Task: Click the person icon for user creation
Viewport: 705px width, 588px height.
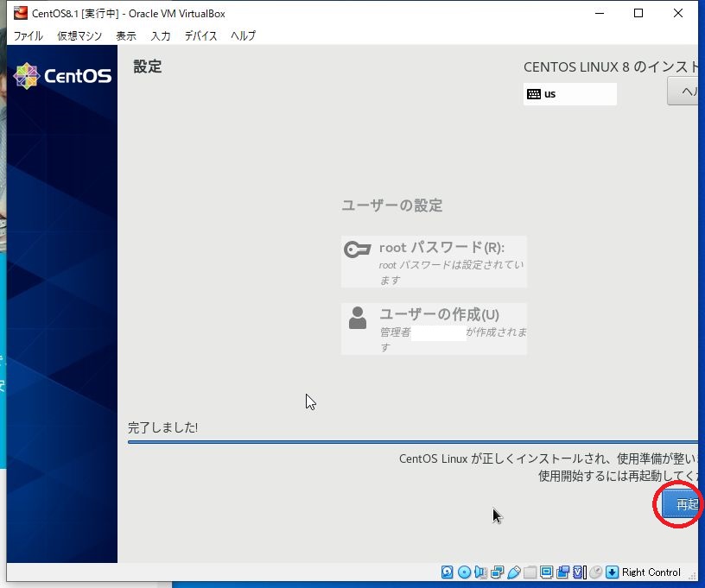Action: pos(358,318)
